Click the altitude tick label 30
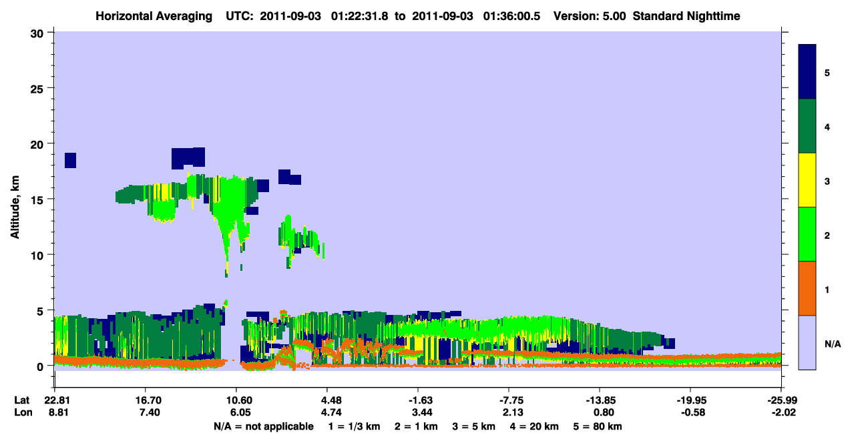Screen dimensions: 868x445 coord(38,32)
